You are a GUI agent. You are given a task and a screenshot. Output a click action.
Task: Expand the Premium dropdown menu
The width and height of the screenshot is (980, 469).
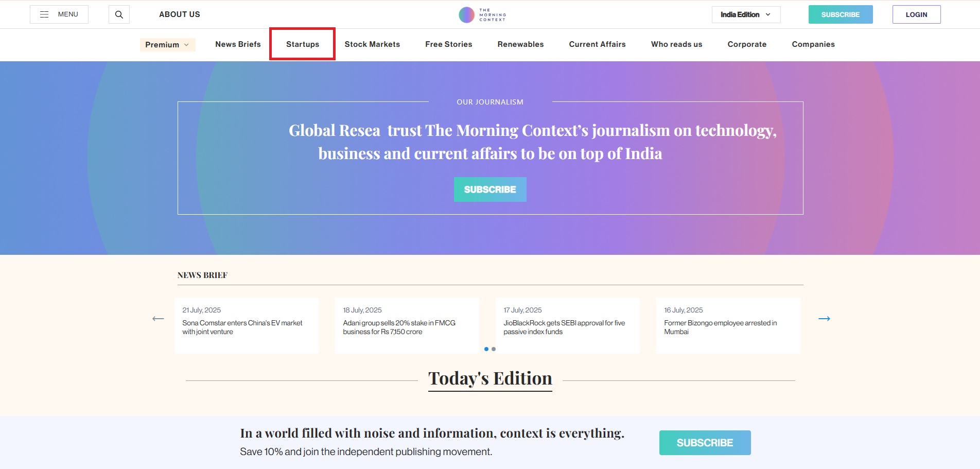pyautogui.click(x=167, y=45)
